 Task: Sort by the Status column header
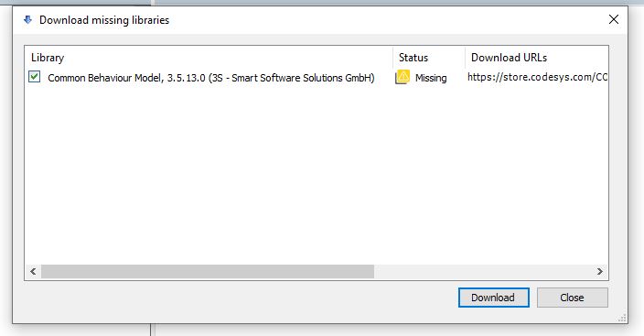[429, 58]
